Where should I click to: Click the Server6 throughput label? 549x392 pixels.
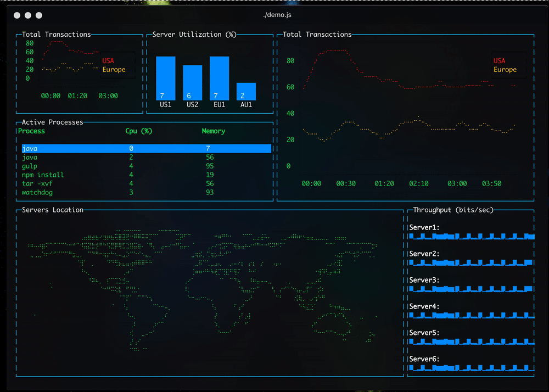[424, 359]
